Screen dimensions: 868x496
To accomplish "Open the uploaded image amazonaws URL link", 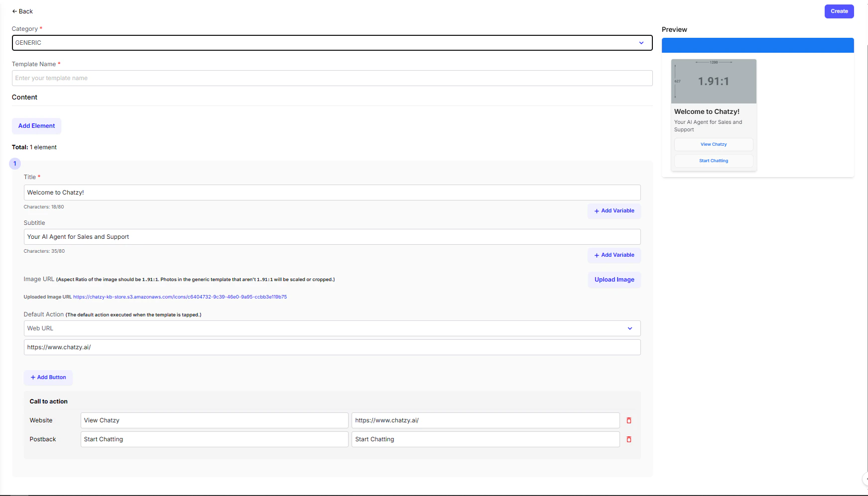I will (x=180, y=297).
